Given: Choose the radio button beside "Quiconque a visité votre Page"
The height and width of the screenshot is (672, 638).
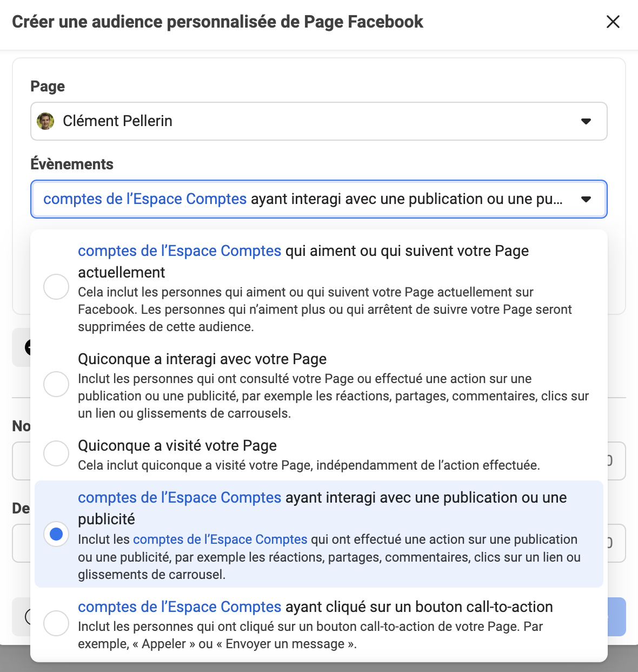Looking at the screenshot, I should coord(56,453).
